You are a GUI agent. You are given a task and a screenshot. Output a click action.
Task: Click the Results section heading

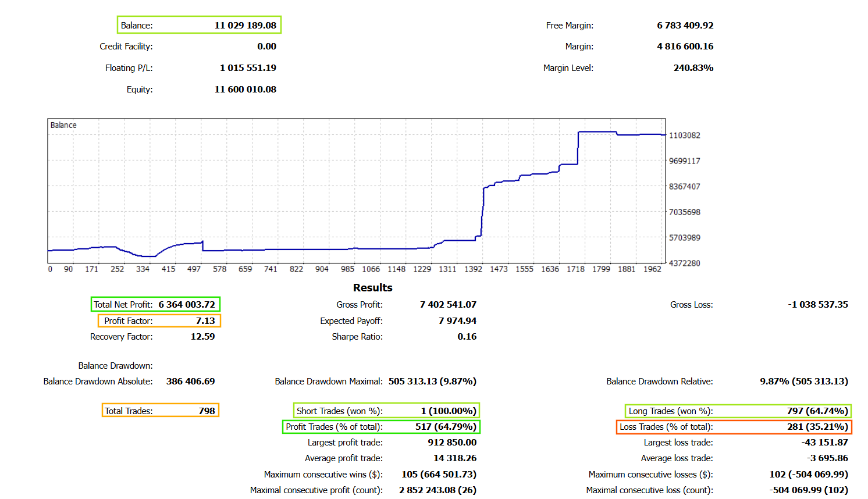click(x=372, y=287)
